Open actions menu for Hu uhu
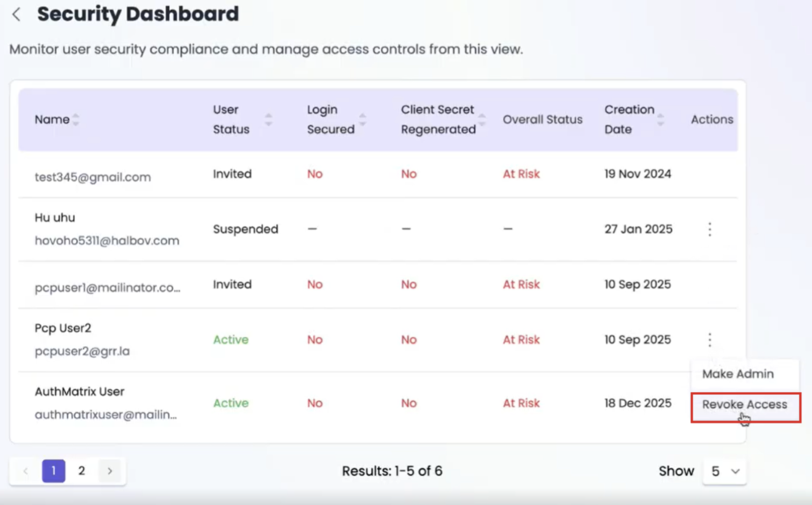This screenshot has width=812, height=505. point(710,229)
